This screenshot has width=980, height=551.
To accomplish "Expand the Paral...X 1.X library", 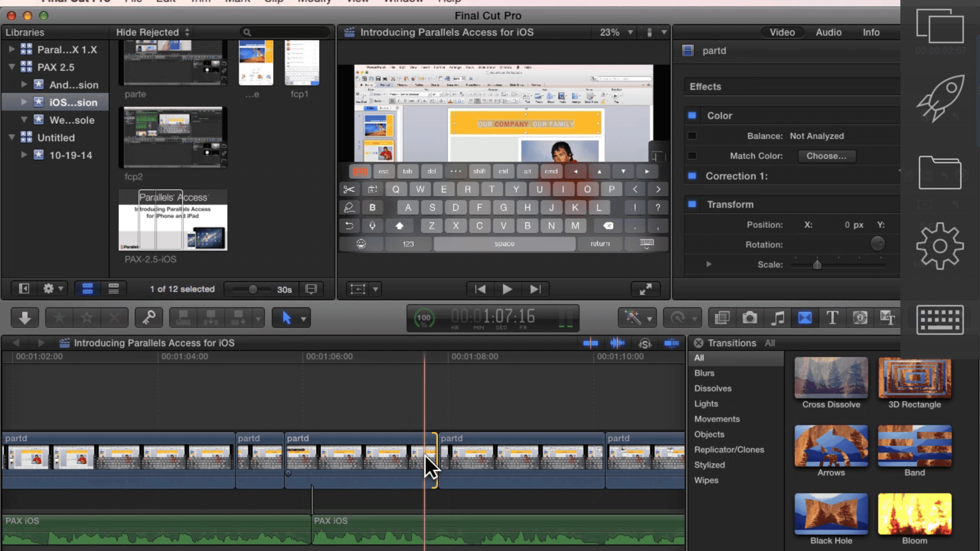I will (x=11, y=49).
